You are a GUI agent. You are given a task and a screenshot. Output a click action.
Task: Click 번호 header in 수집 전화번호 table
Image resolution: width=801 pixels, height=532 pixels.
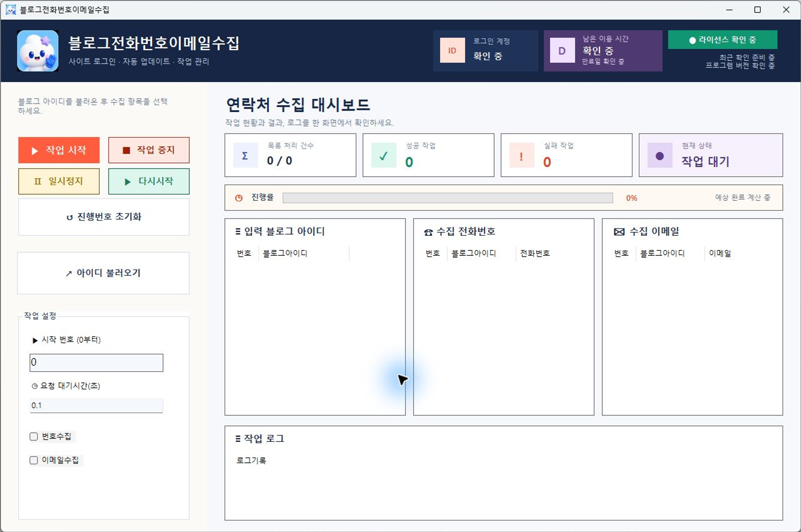433,253
